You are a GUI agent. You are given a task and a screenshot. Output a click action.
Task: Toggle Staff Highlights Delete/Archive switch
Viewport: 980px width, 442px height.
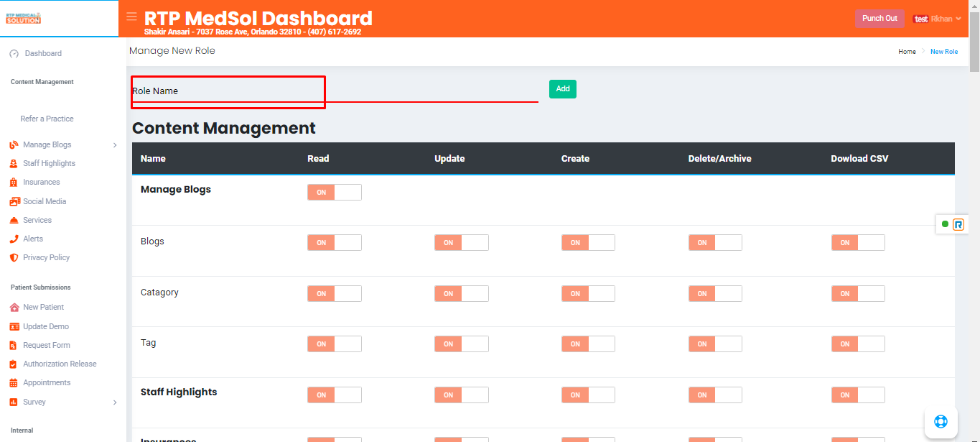click(715, 395)
